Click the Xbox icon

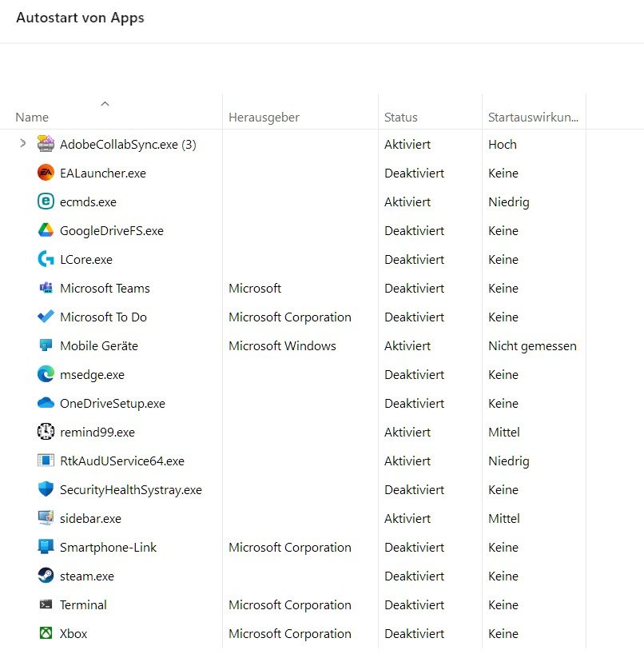(46, 633)
